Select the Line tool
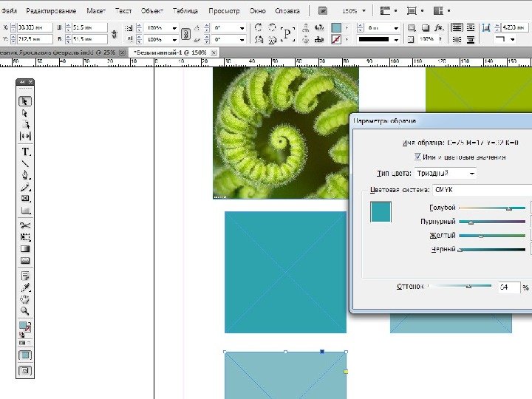 click(25, 163)
